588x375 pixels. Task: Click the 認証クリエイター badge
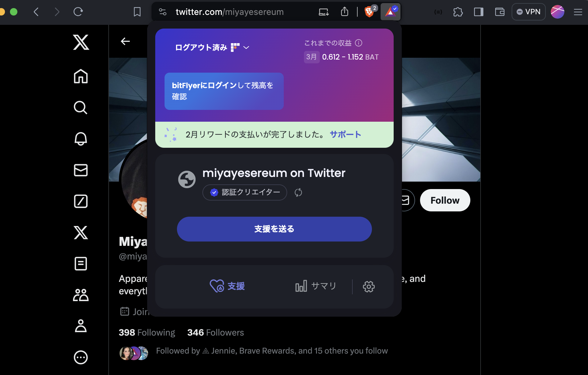click(245, 192)
